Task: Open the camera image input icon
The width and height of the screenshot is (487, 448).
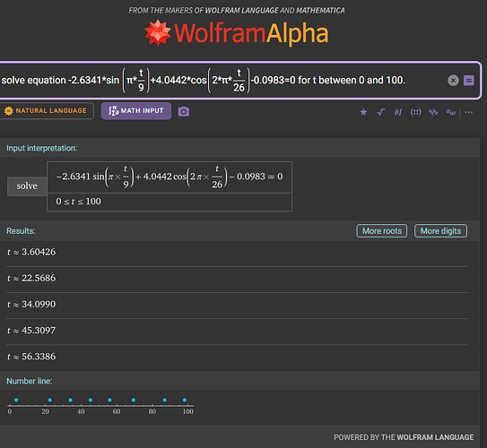Action: (184, 111)
